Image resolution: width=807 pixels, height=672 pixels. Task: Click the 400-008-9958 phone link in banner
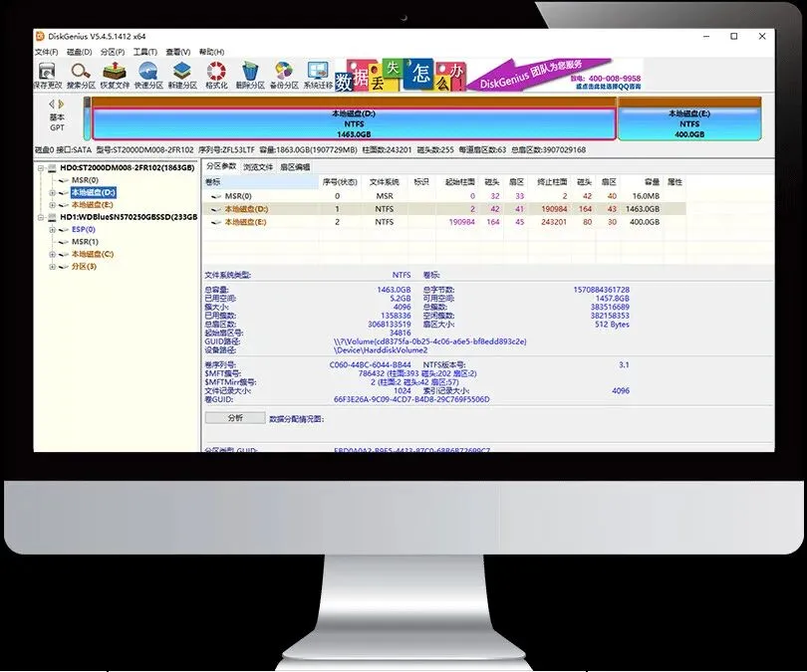615,79
